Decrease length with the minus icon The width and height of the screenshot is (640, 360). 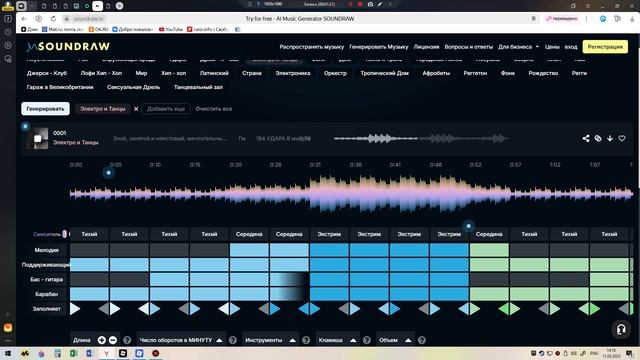coord(113,340)
